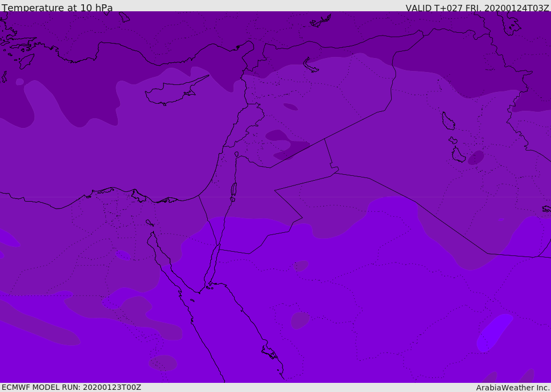Click the "ArabiaWeather Inc." credit text
The height and width of the screenshot is (392, 551).
[x=513, y=388]
